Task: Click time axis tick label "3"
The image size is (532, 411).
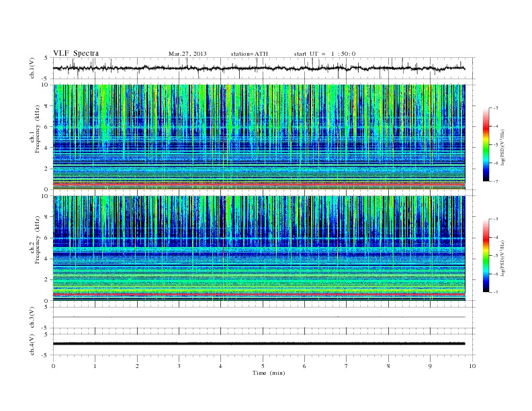Action: [179, 366]
